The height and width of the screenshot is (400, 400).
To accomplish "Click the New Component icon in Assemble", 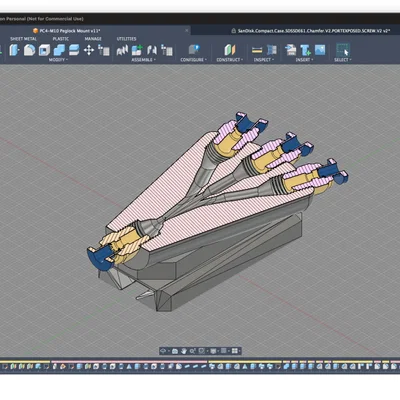I will [137, 50].
